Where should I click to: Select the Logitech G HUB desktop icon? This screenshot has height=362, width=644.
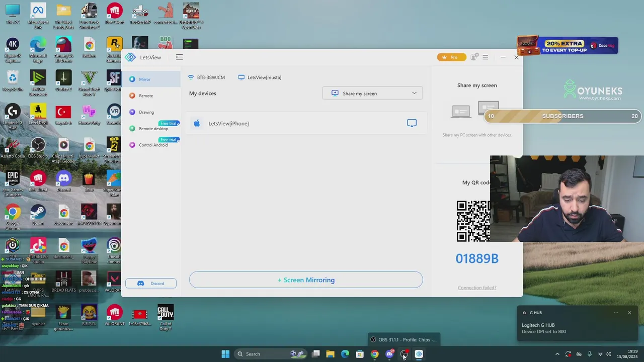[13, 116]
